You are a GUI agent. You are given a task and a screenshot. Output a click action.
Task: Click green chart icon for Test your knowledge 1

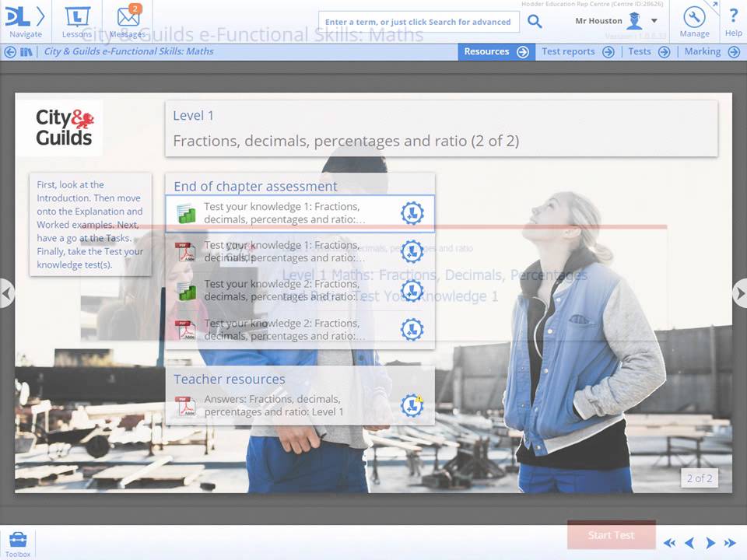[x=186, y=213]
